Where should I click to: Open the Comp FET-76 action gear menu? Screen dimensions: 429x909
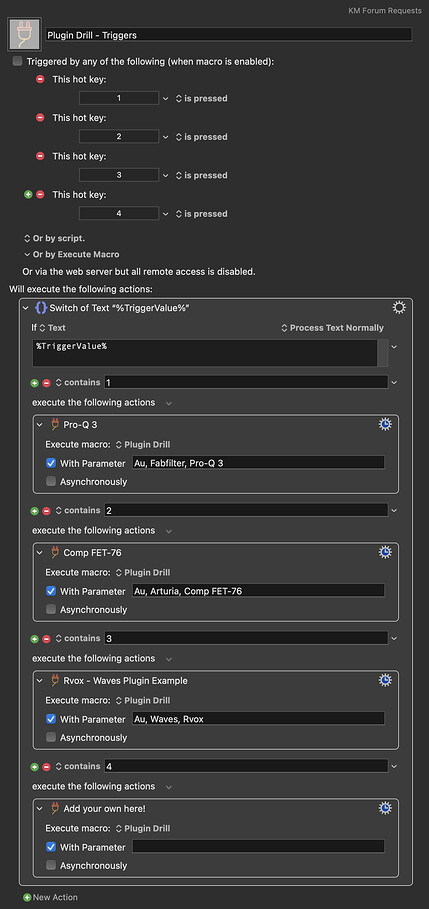(x=385, y=552)
